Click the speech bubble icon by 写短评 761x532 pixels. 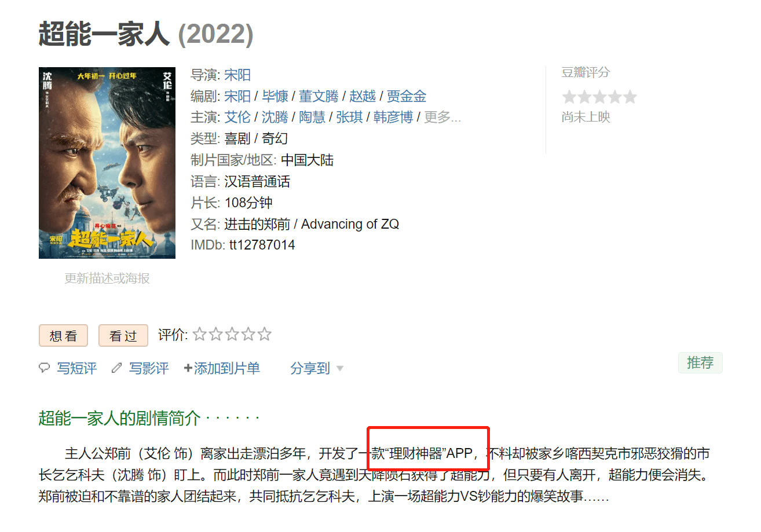tap(44, 368)
